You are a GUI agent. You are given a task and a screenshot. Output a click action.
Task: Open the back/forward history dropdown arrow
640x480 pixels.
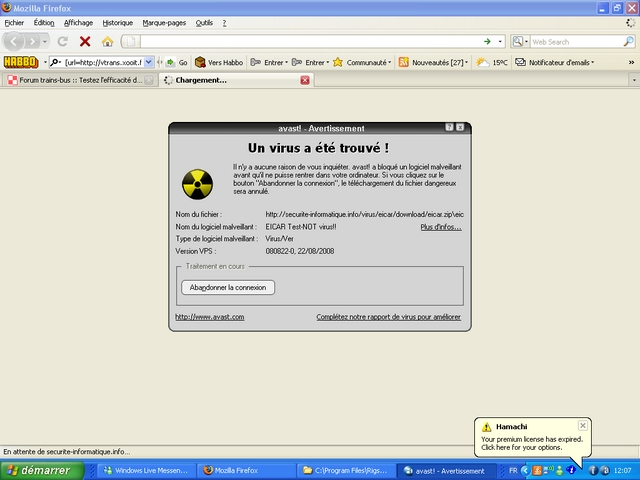pos(45,42)
